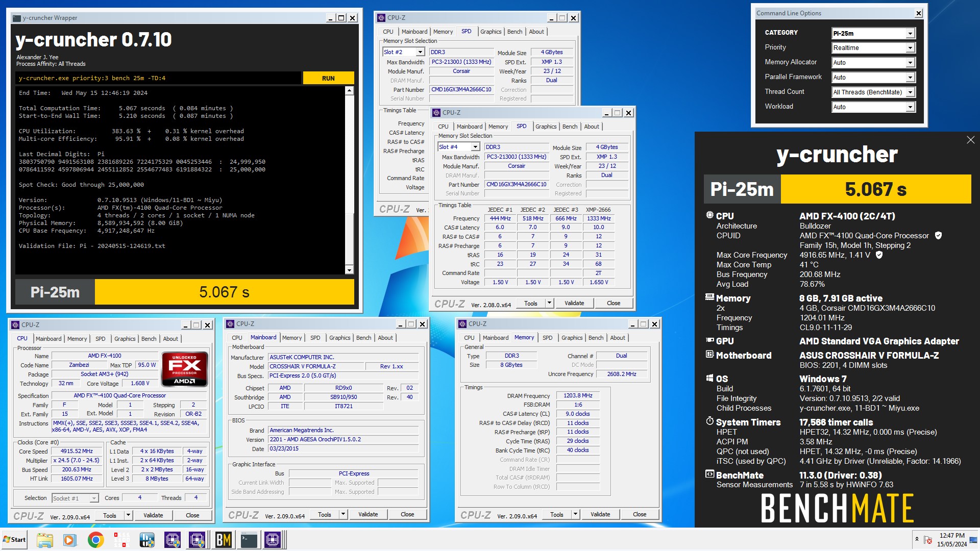This screenshot has height=551, width=980.
Task: Click the HWiNFO bar-chart taskbar icon
Action: coord(147,540)
